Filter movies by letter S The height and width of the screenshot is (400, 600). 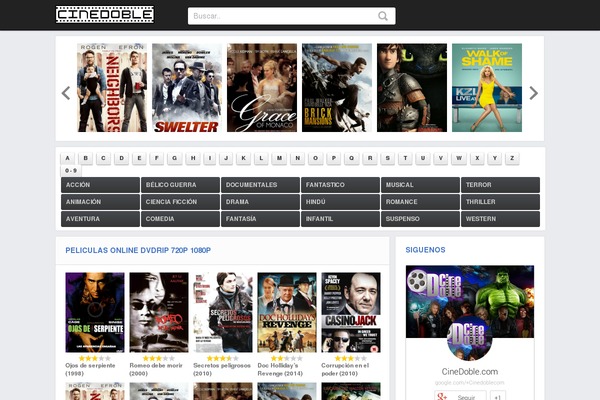pyautogui.click(x=388, y=158)
